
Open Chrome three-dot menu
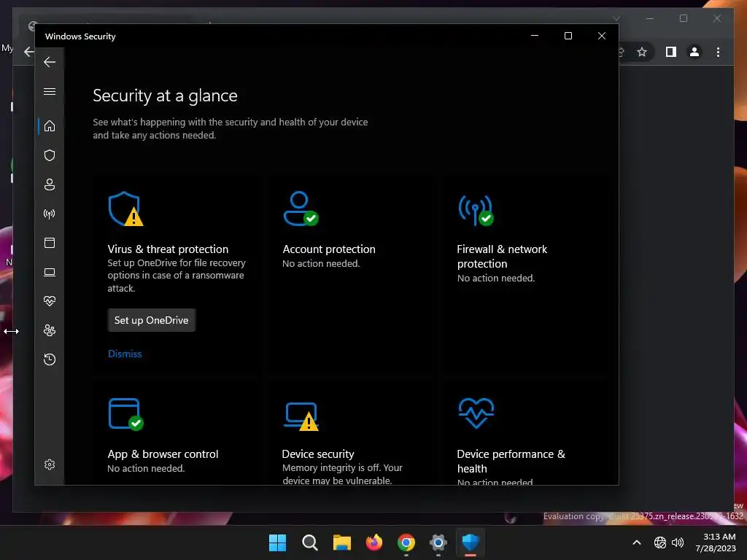tap(718, 52)
